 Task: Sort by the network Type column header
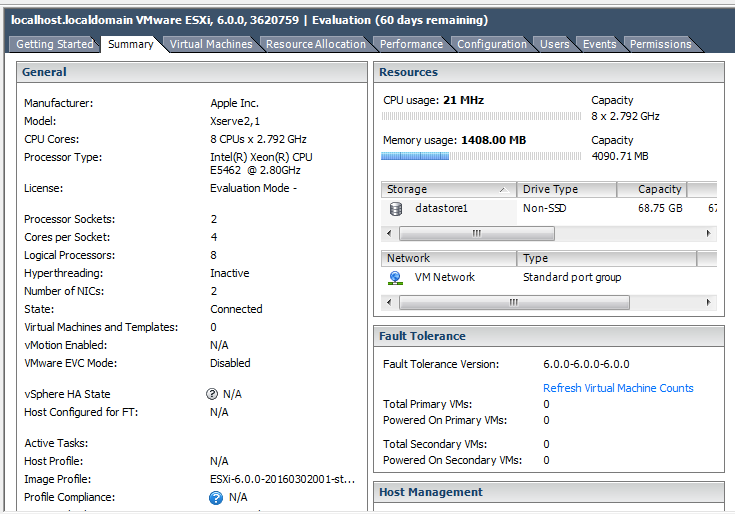[x=607, y=258]
